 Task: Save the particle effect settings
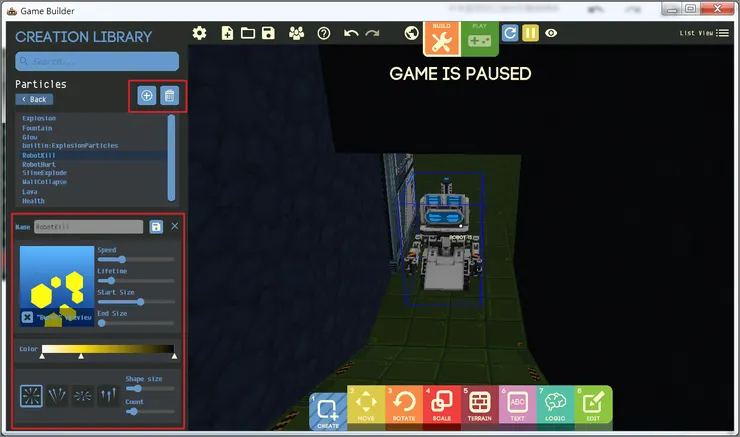(x=156, y=227)
